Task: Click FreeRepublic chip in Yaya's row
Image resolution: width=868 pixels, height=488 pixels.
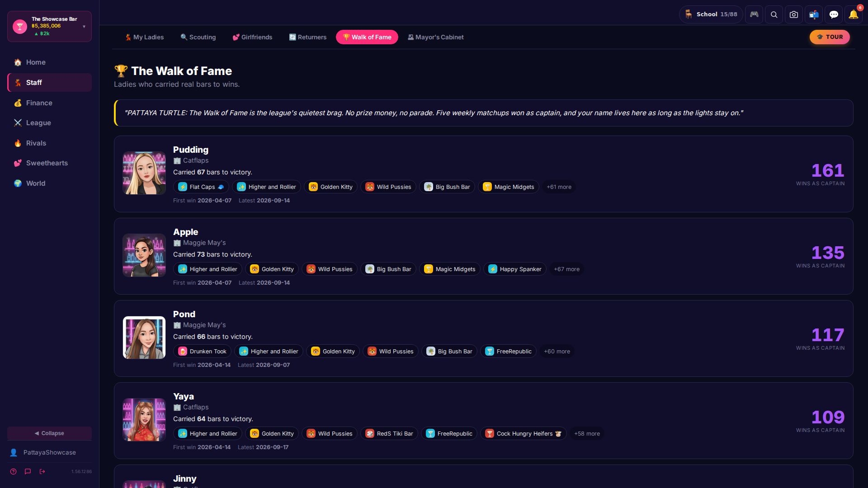Action: point(449,434)
